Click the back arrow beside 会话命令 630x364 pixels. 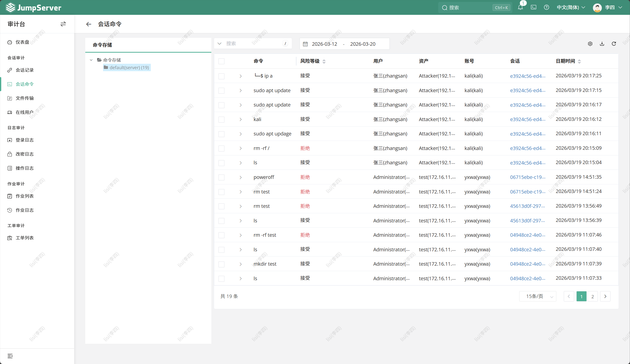click(88, 24)
